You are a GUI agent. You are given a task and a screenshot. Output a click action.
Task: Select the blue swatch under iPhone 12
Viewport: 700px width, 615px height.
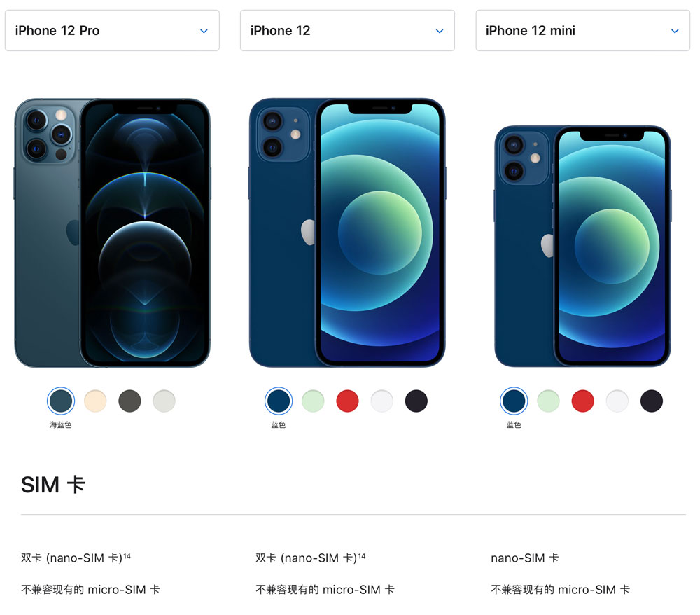[279, 401]
